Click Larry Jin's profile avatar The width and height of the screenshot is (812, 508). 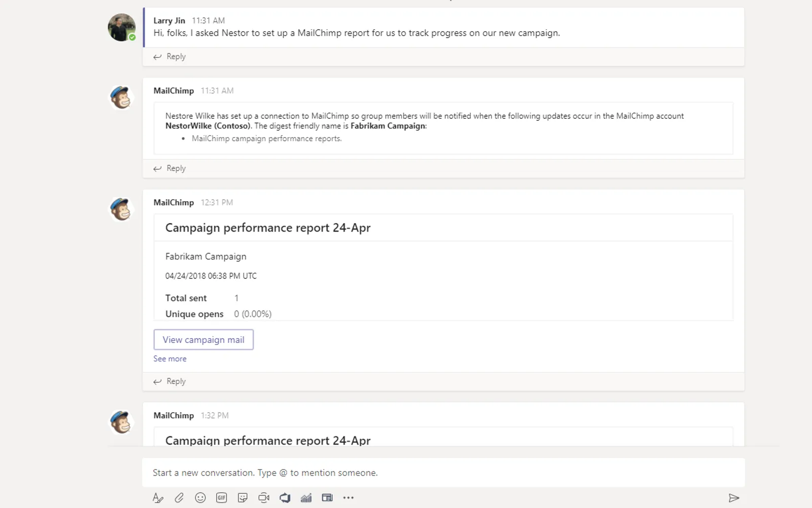122,27
